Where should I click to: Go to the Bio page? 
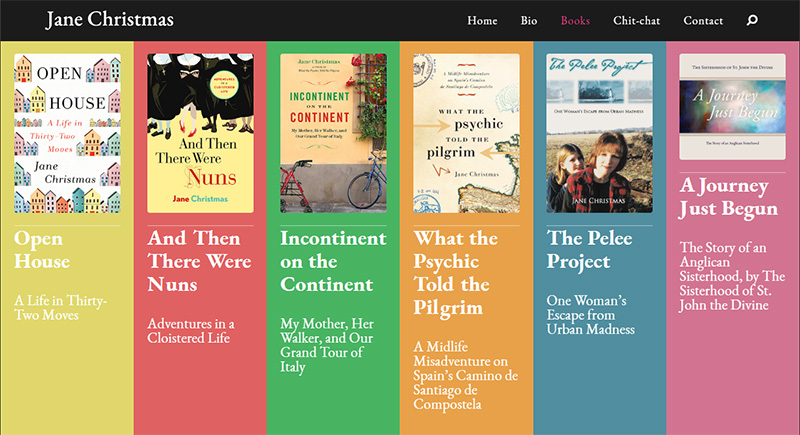point(529,21)
